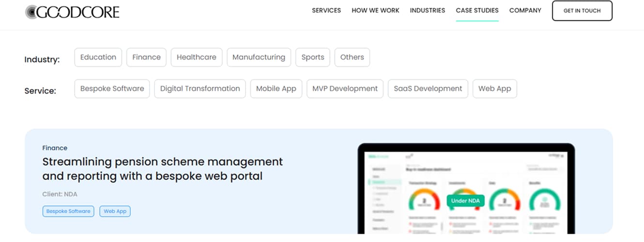Open the Company menu
Image resolution: width=644 pixels, height=242 pixels.
point(525,11)
